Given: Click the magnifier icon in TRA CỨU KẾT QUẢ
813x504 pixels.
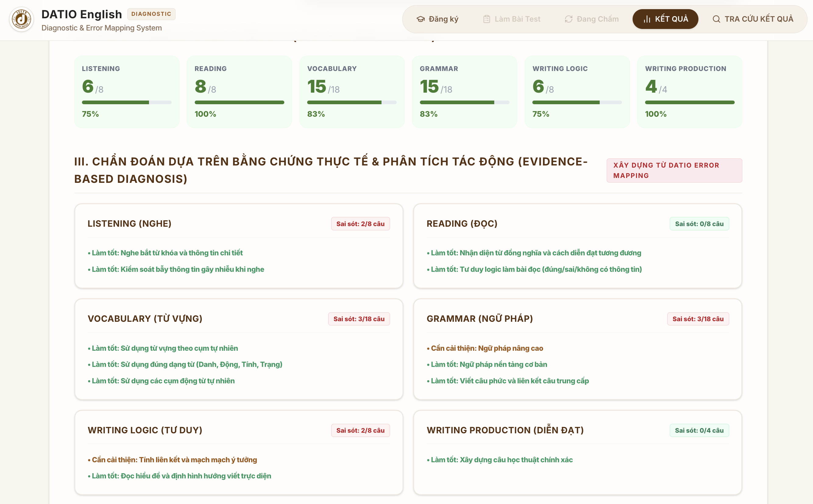Looking at the screenshot, I should (x=716, y=19).
